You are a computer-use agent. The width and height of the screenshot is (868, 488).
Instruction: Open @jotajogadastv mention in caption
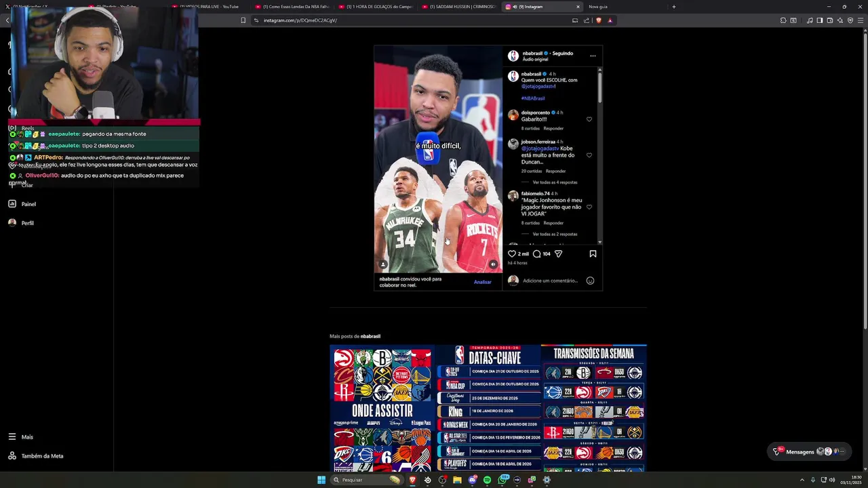[538, 86]
